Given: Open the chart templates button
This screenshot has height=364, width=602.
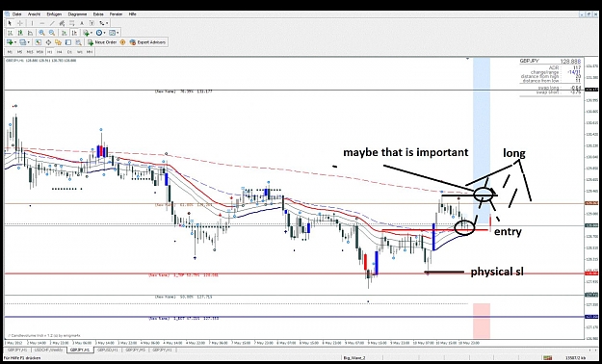Looking at the screenshot, I should (x=112, y=33).
